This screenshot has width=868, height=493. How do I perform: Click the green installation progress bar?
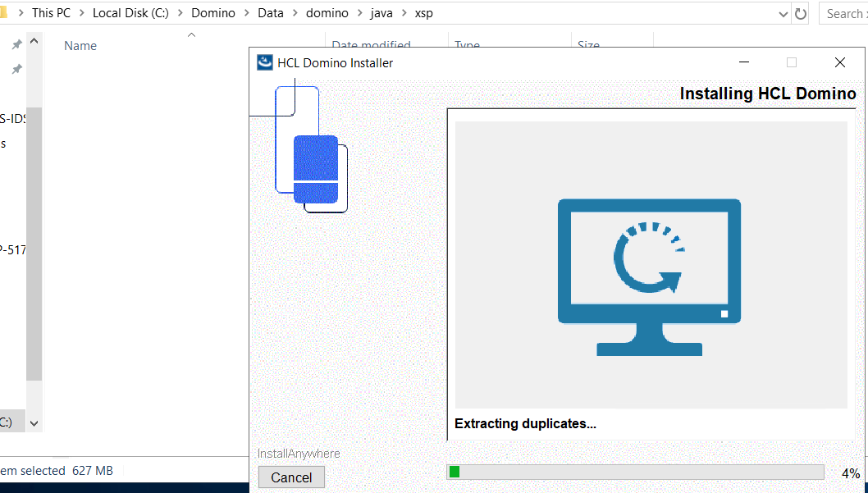coord(635,472)
